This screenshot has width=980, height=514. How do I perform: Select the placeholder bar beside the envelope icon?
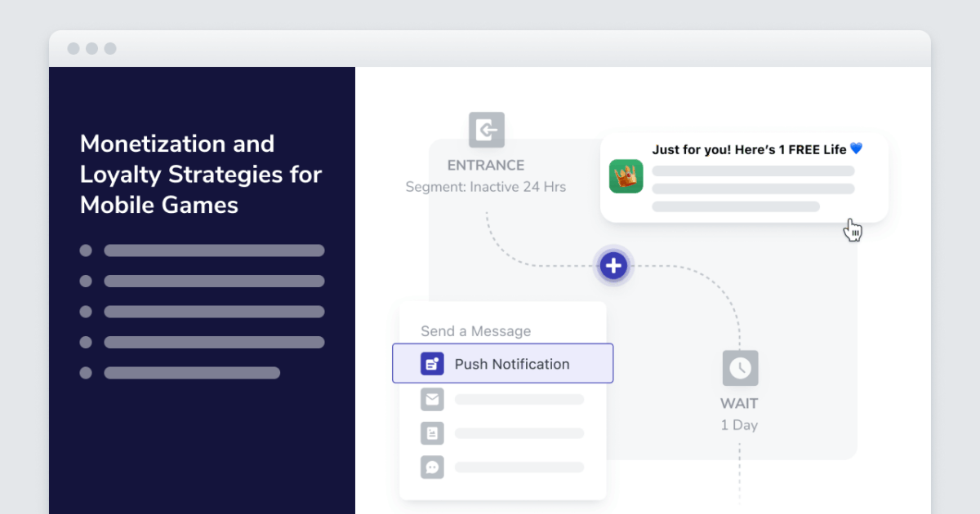click(519, 400)
